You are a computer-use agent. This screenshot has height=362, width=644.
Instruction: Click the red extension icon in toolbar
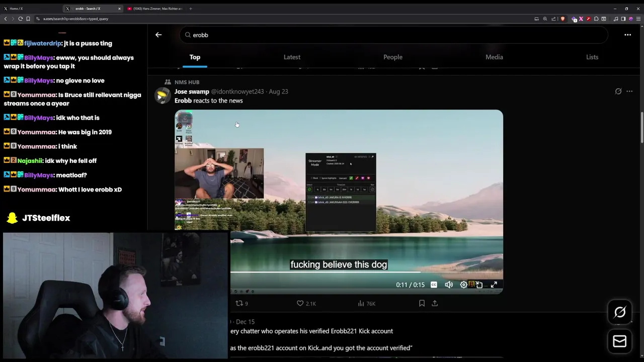(589, 19)
